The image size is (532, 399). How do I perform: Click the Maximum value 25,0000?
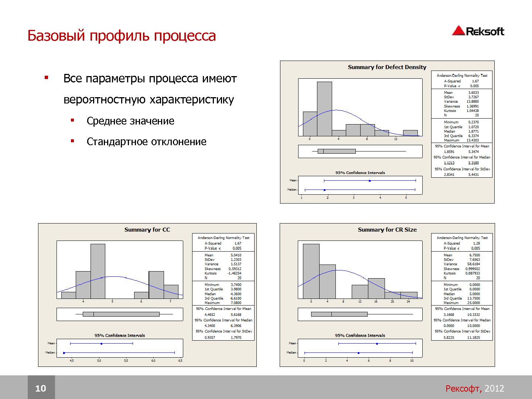(474, 303)
